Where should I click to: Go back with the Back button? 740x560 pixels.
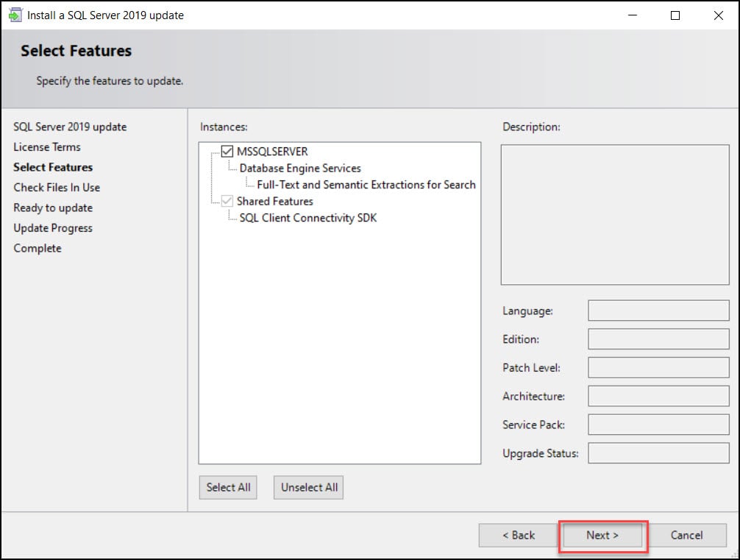518,535
